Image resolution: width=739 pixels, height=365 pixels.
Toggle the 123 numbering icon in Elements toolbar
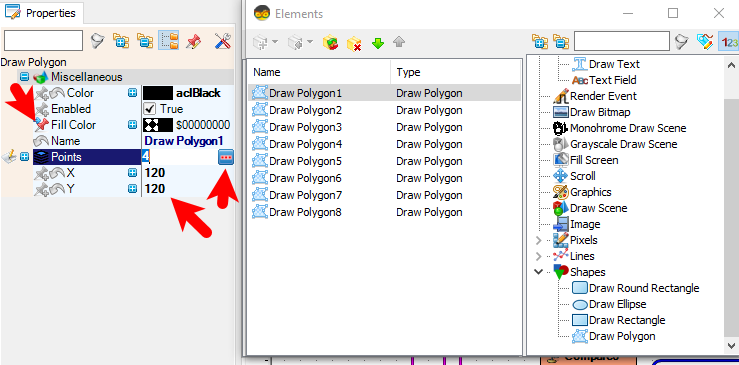click(729, 41)
